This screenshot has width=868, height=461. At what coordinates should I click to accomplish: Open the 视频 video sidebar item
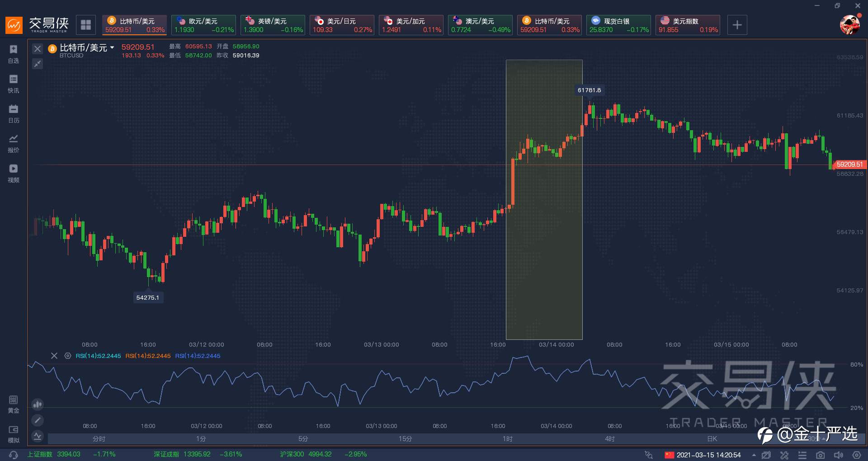[14, 174]
